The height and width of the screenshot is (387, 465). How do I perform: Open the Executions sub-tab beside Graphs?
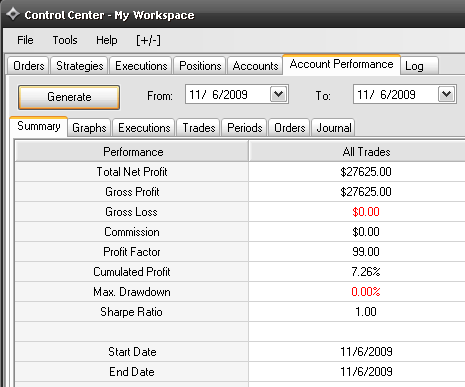click(x=144, y=128)
